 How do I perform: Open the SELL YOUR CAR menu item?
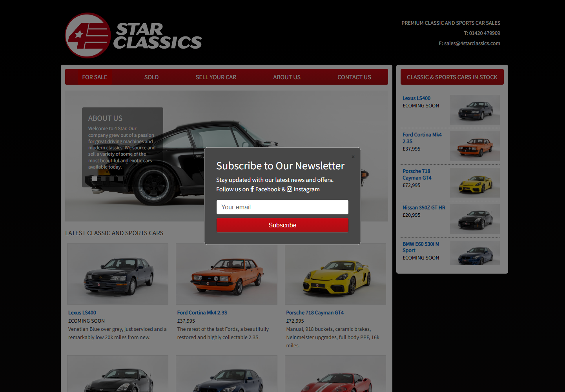coord(216,77)
